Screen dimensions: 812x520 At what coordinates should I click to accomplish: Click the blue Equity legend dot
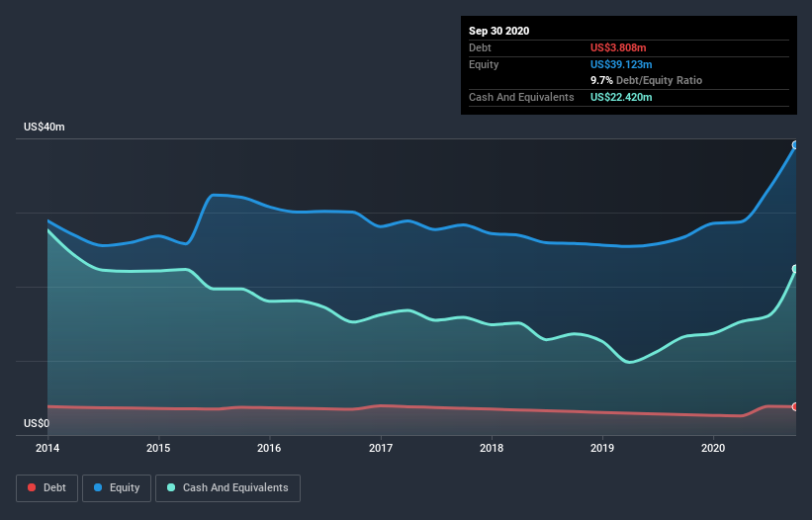tap(98, 487)
